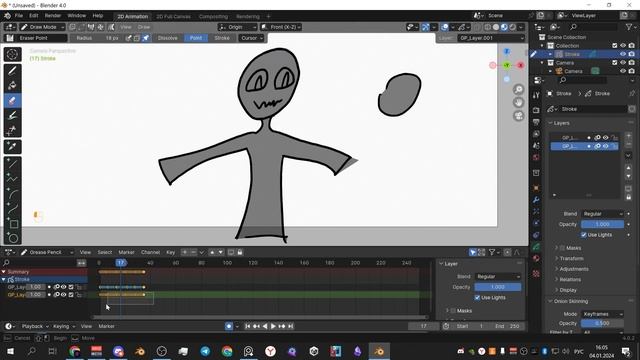Open Windows Start menu
Viewport: 640px width, 360px height.
point(10,351)
